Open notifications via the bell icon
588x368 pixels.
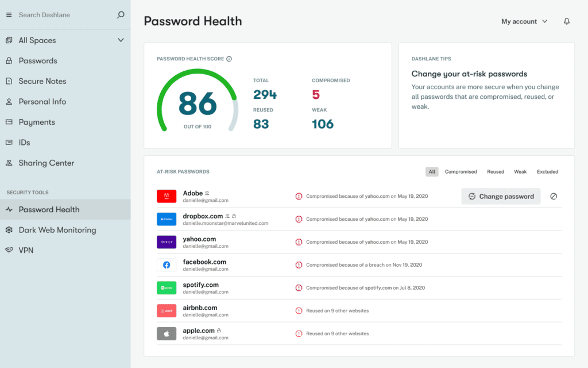[x=566, y=21]
